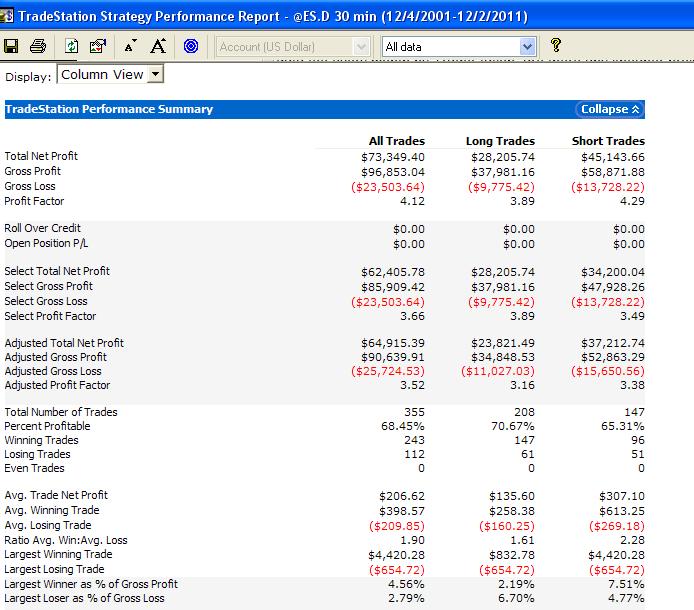Click the Total Number of Trades label

coord(61,413)
